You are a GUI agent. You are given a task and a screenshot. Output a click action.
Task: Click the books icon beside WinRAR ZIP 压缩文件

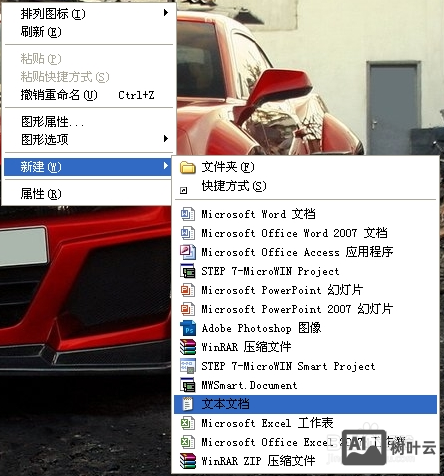tap(188, 461)
